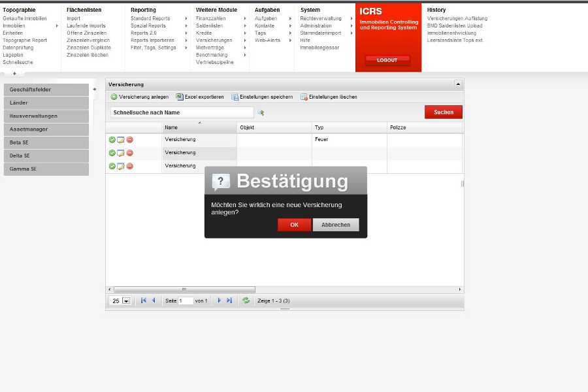Expand the Rechteverwaltung submenu arrow
588x392 pixels.
pos(351,18)
